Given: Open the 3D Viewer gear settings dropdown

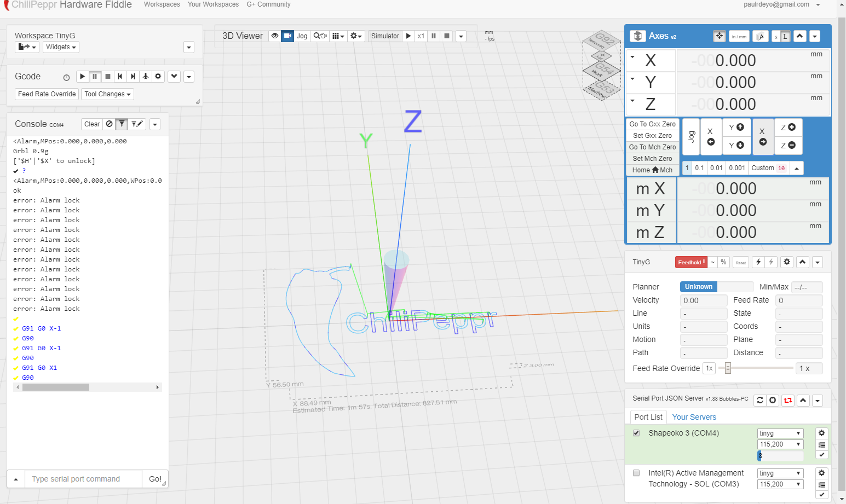Looking at the screenshot, I should [x=356, y=36].
